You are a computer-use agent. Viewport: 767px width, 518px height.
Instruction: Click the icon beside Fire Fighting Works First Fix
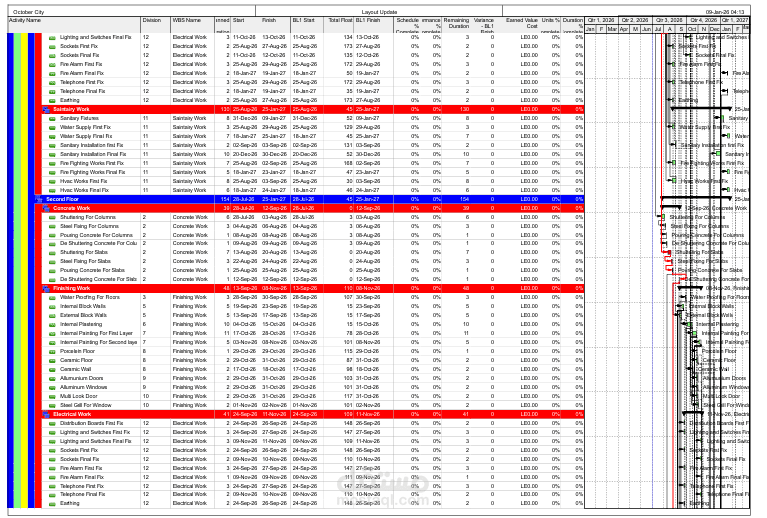(52, 163)
